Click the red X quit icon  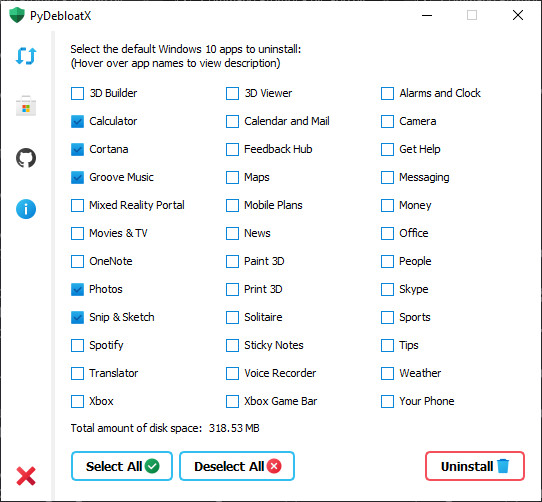[26, 476]
